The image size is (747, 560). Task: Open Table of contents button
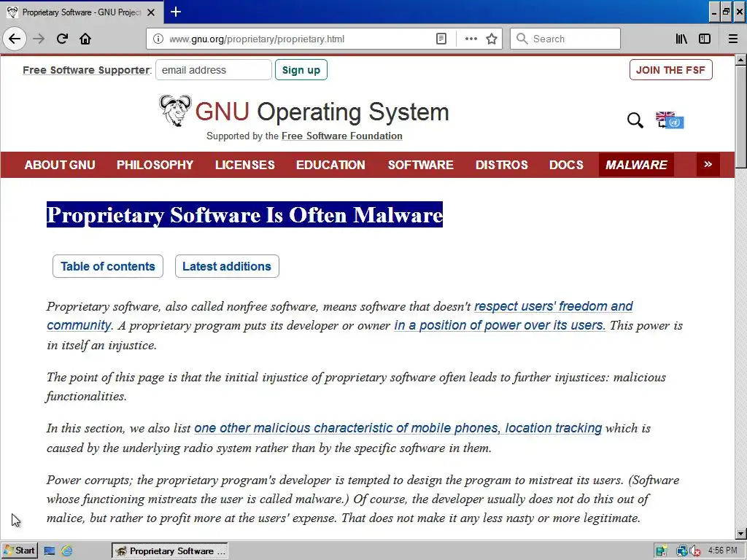coord(108,266)
